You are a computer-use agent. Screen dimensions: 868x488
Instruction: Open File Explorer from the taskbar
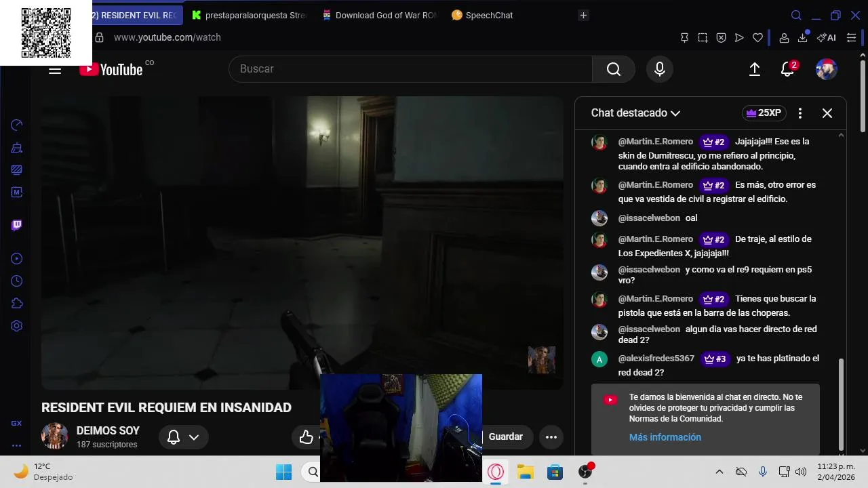(x=526, y=472)
